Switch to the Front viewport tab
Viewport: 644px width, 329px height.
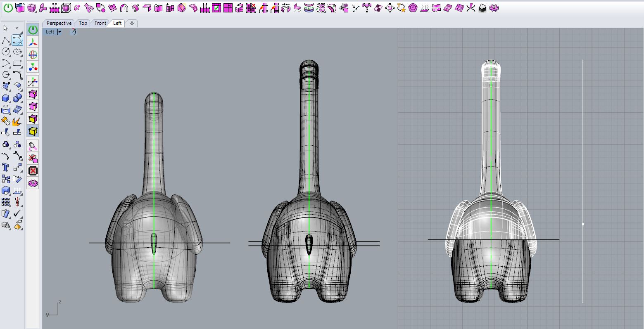click(x=100, y=23)
